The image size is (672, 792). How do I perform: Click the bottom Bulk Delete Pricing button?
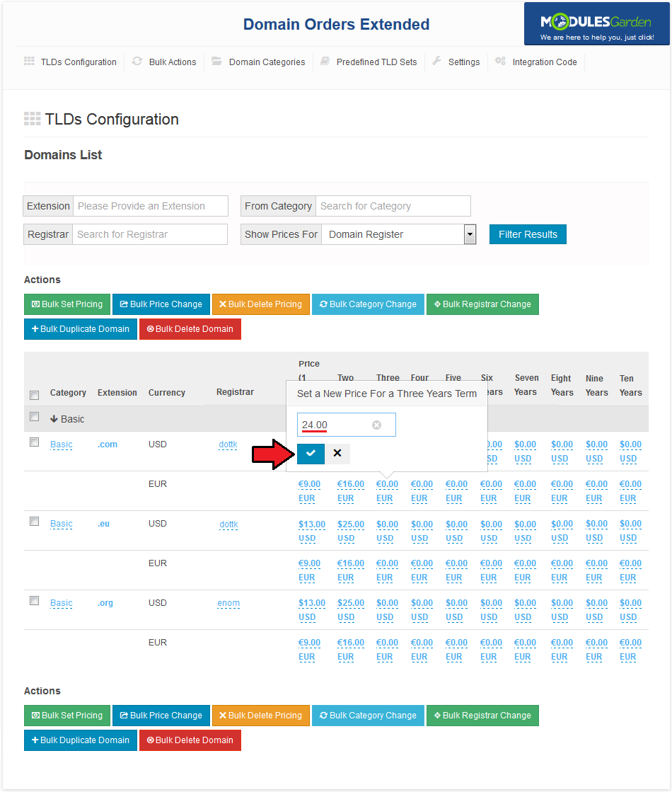261,716
